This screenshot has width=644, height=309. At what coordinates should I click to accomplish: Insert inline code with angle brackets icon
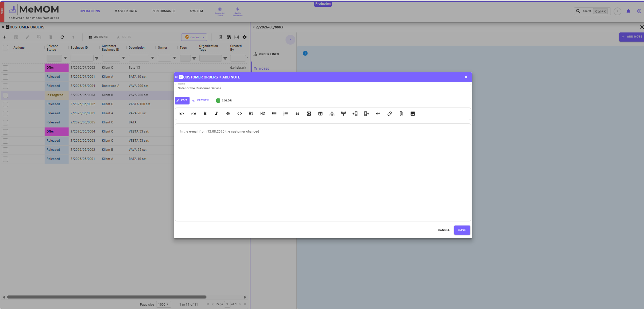[x=240, y=114]
